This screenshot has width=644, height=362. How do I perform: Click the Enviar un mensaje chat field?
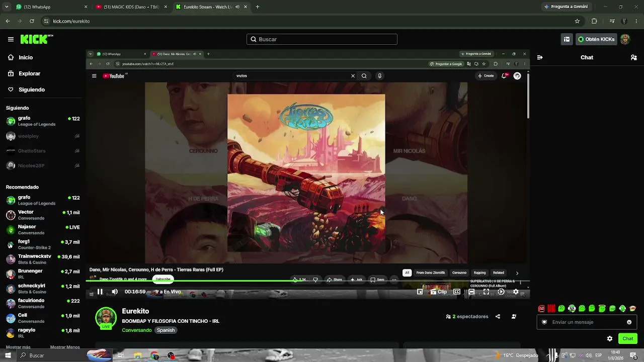coord(587,322)
